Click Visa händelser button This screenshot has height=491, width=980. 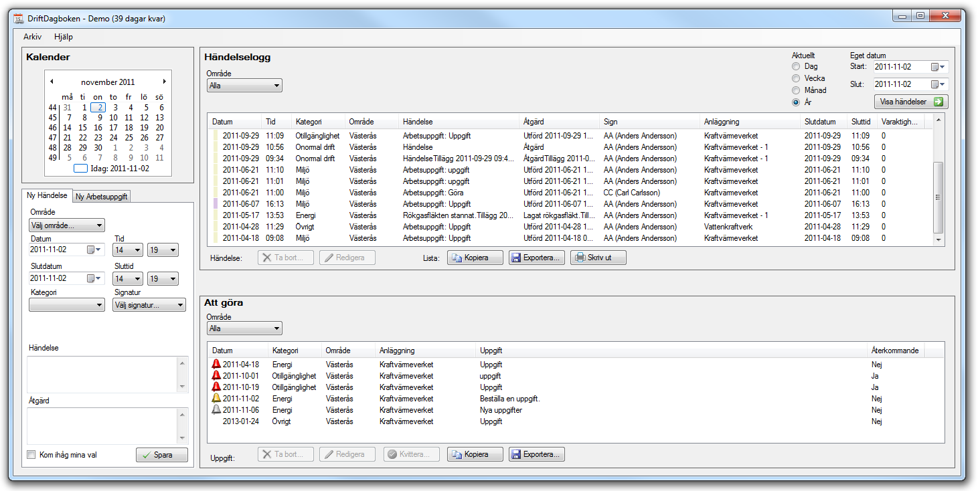(911, 102)
